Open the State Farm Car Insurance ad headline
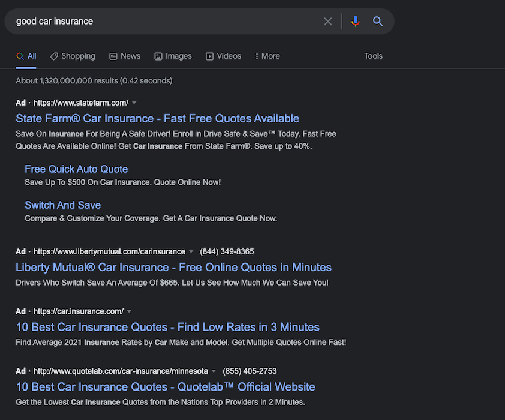Image resolution: width=505 pixels, height=420 pixels. [158, 119]
